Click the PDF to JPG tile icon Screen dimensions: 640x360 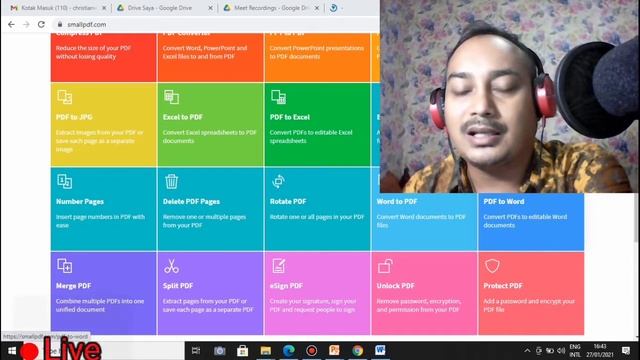tap(64, 97)
